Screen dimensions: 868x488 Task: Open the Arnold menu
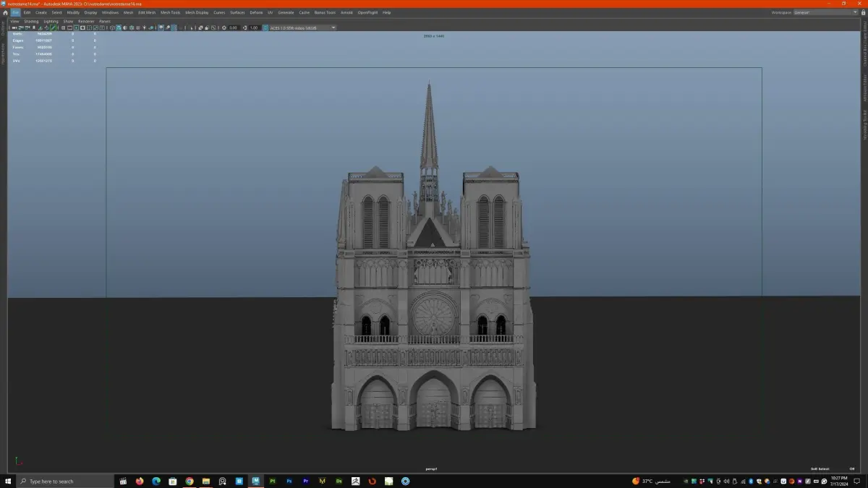pyautogui.click(x=346, y=12)
